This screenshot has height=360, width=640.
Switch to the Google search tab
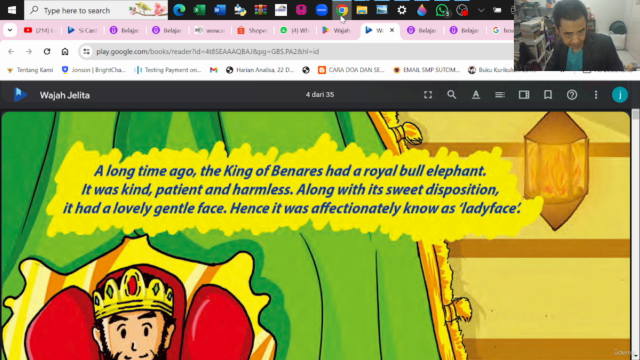502,30
